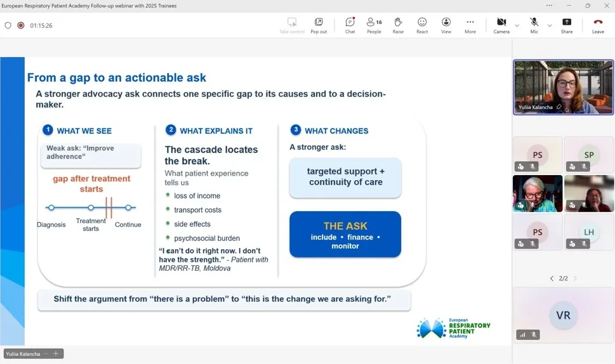Leave the meeting
The image size is (615, 364).
pyautogui.click(x=598, y=25)
